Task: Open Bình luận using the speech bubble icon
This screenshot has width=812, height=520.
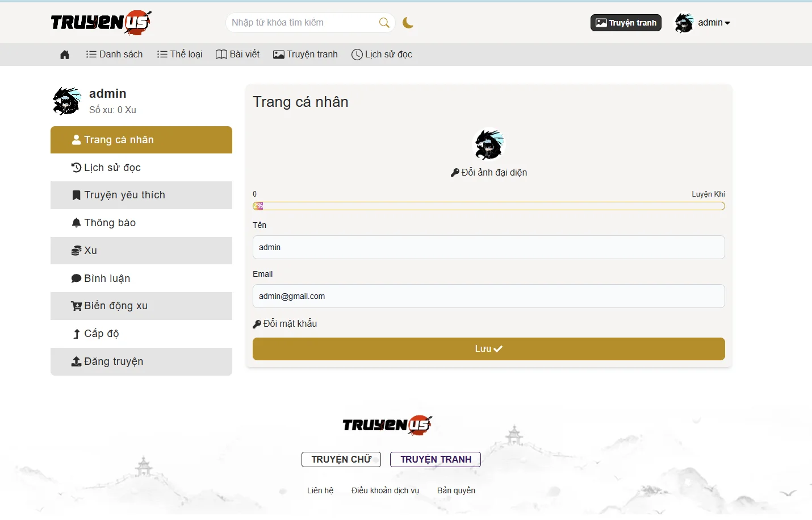Action: 77,278
